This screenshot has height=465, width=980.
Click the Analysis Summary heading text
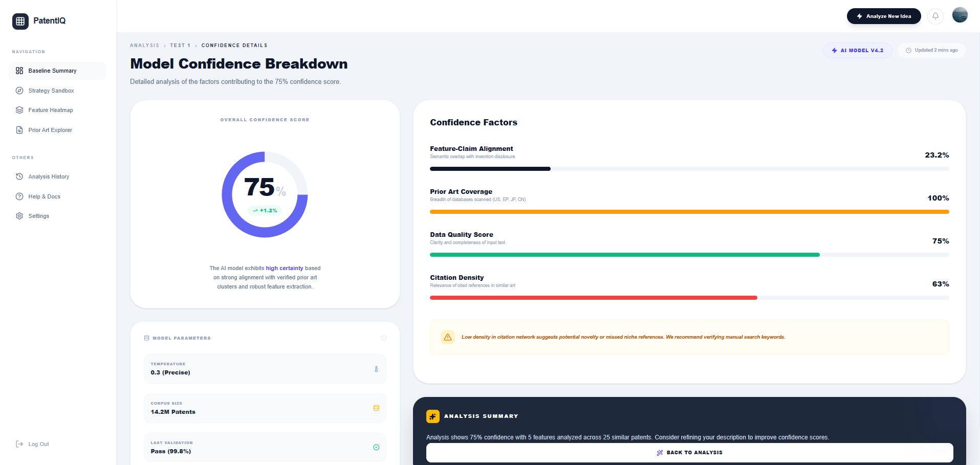pyautogui.click(x=481, y=416)
